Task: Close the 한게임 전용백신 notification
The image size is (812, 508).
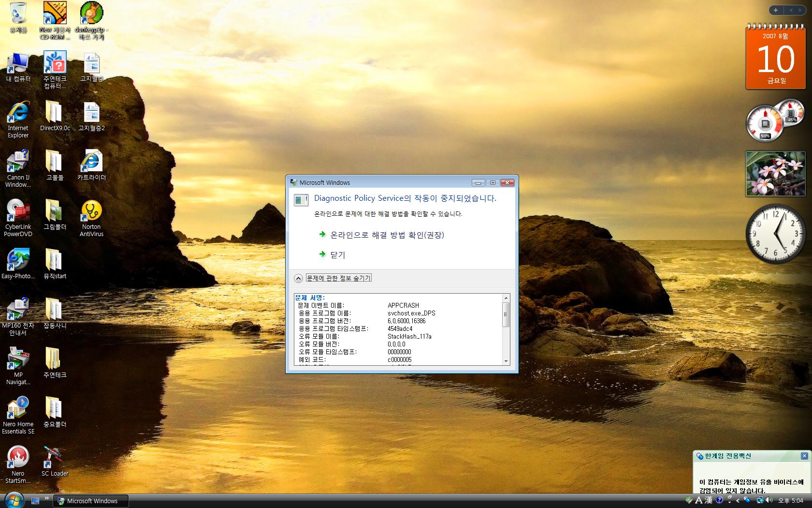Action: [804, 456]
